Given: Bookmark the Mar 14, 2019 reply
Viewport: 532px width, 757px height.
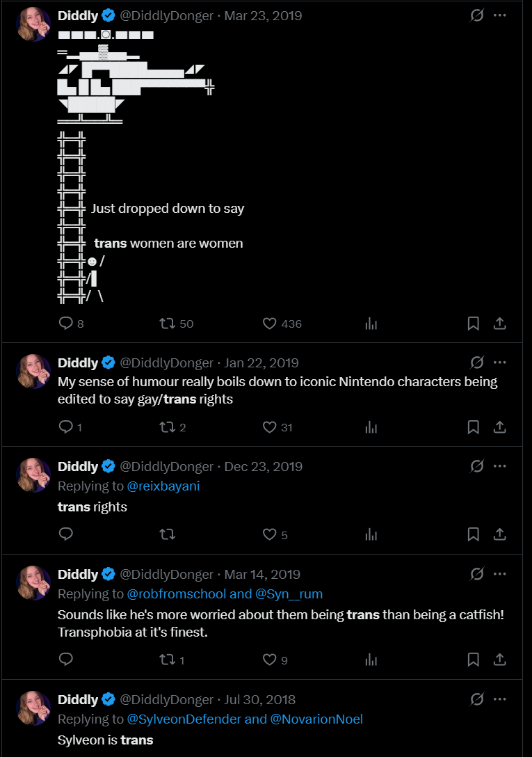Looking at the screenshot, I should 473,660.
